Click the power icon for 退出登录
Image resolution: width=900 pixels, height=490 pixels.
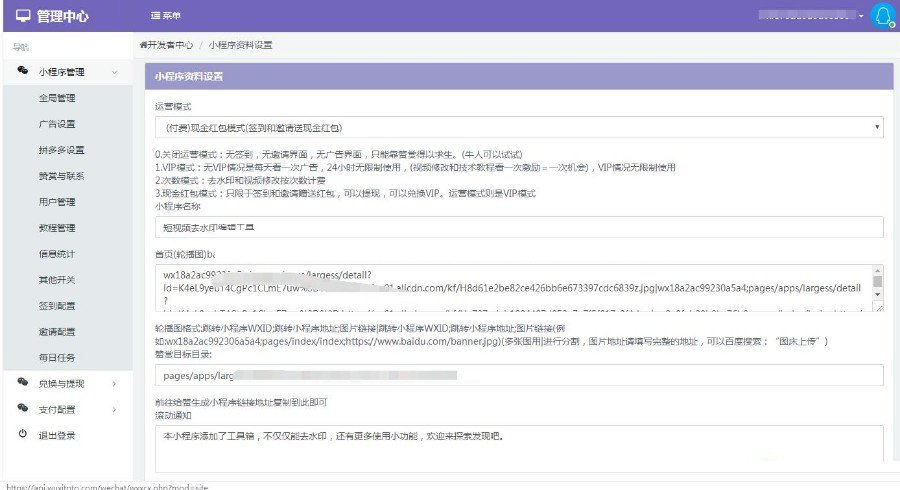(x=22, y=434)
